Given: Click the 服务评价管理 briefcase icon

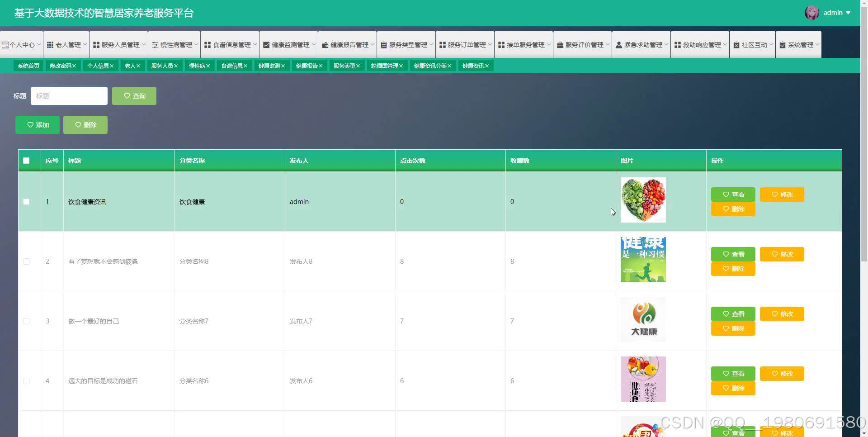Looking at the screenshot, I should (560, 45).
